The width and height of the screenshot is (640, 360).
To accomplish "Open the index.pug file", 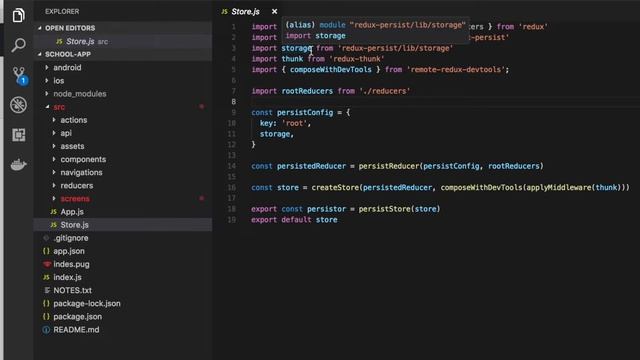I will click(x=71, y=264).
